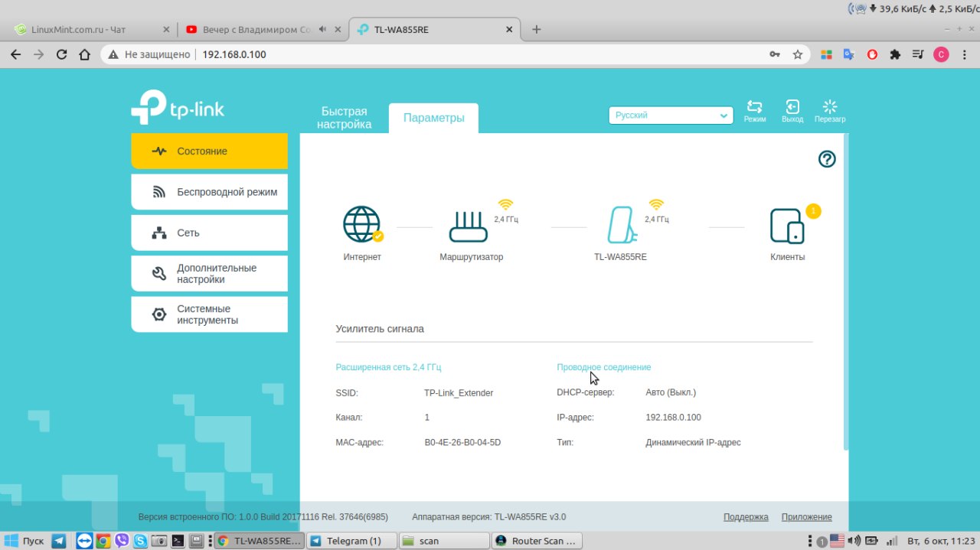
Task: Select the Параметры tab
Action: pos(433,118)
